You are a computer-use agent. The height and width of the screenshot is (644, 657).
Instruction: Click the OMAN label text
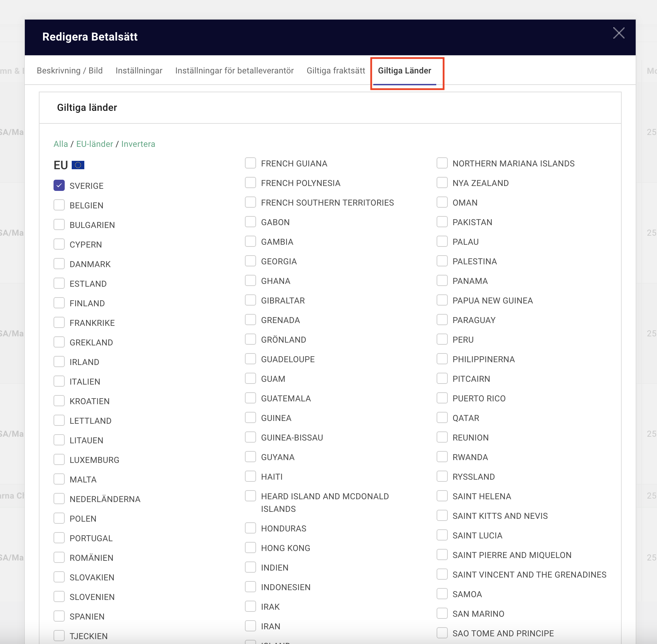pyautogui.click(x=465, y=203)
